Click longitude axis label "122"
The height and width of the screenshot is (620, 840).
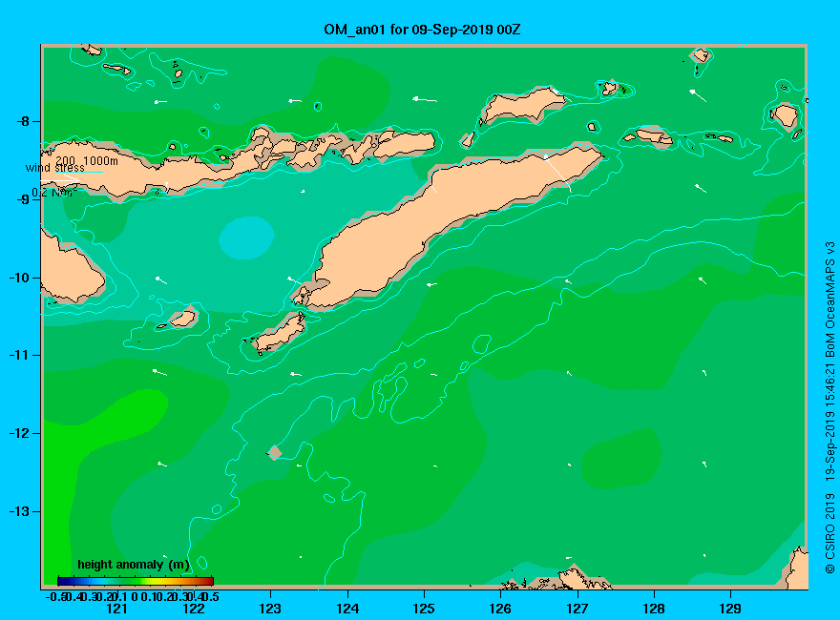point(194,609)
